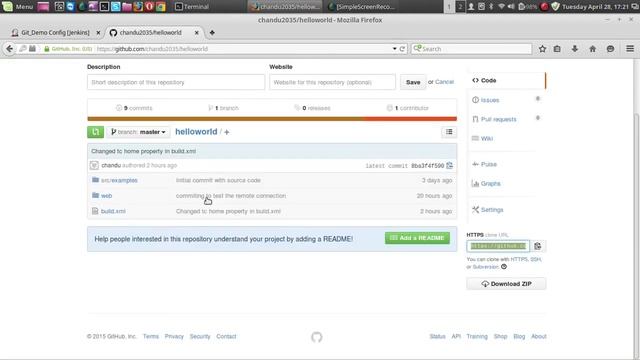Cancel editing the description
The image size is (640, 360).
(x=444, y=82)
